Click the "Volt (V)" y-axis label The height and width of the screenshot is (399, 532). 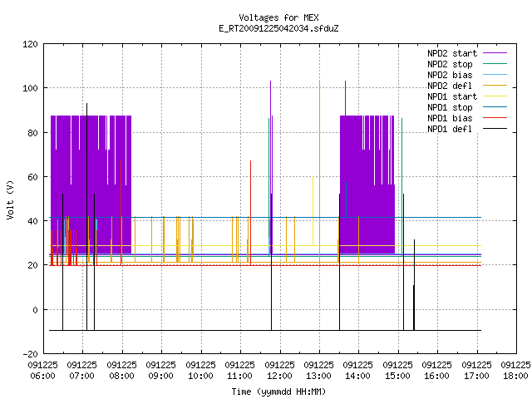[x=11, y=200]
